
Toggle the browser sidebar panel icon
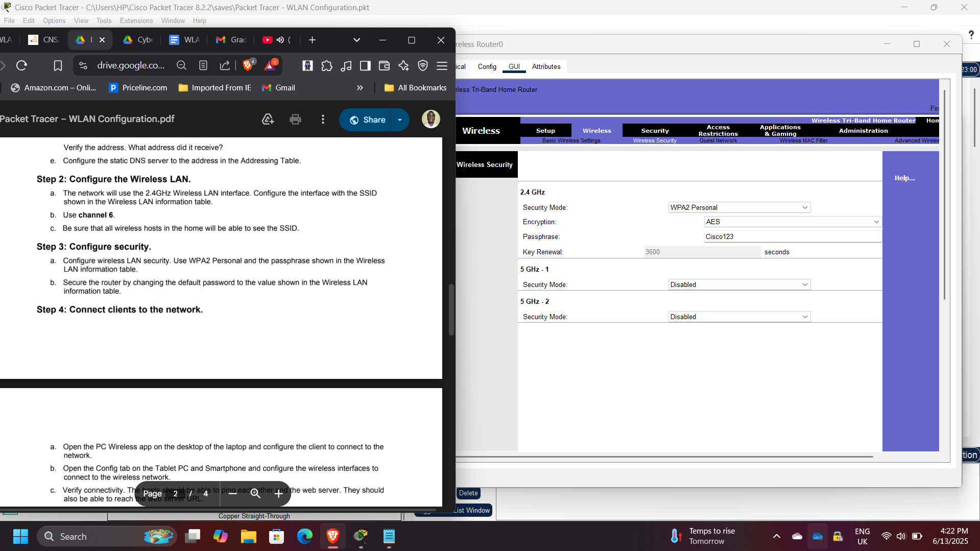pyautogui.click(x=365, y=65)
